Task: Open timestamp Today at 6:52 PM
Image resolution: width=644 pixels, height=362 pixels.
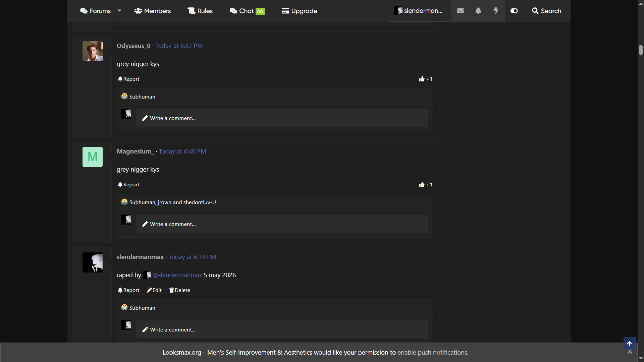Action: (179, 46)
